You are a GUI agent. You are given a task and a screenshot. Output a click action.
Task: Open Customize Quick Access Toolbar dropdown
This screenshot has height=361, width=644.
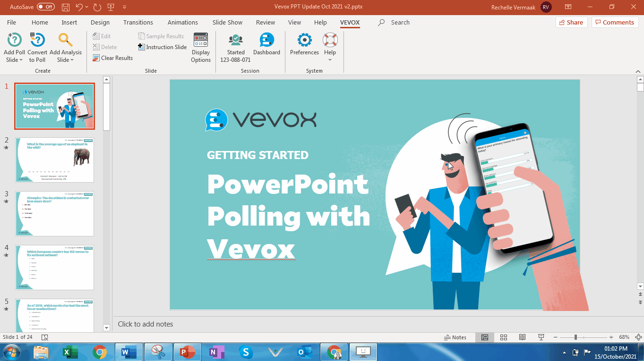[x=124, y=7]
